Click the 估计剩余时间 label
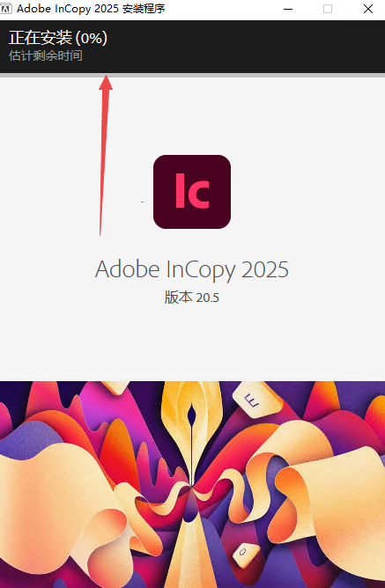This screenshot has width=385, height=588. tap(46, 55)
